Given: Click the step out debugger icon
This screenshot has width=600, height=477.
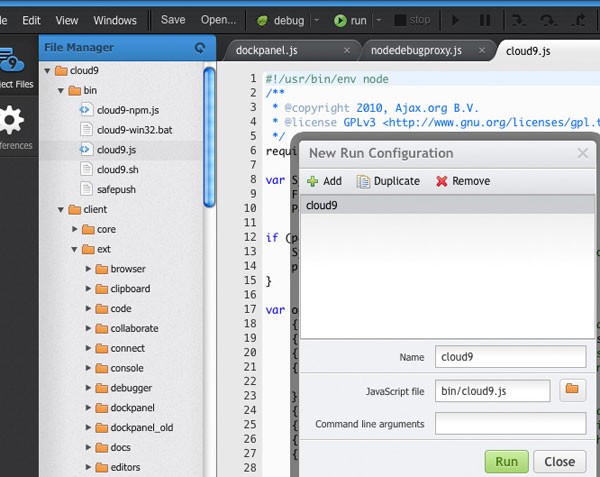Looking at the screenshot, I should tap(578, 20).
